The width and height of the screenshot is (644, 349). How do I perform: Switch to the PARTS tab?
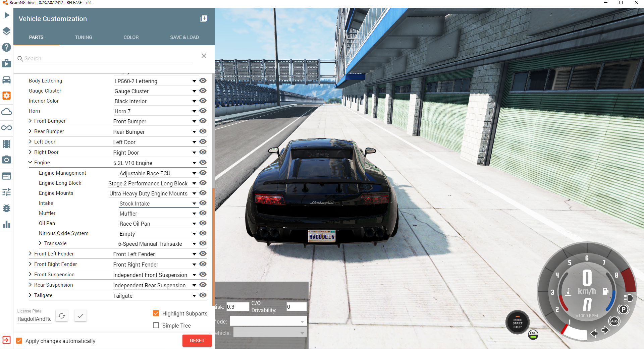[x=36, y=37]
